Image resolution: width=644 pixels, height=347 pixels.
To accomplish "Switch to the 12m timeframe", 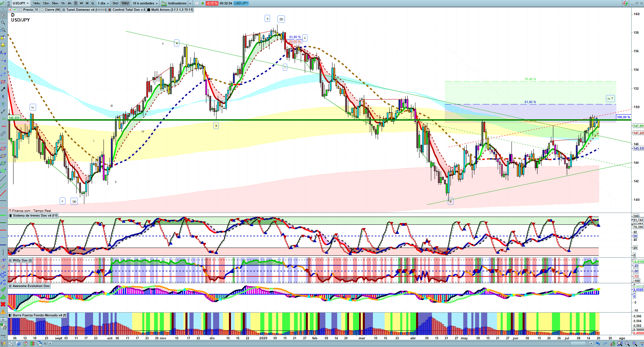I will click(x=46, y=3).
